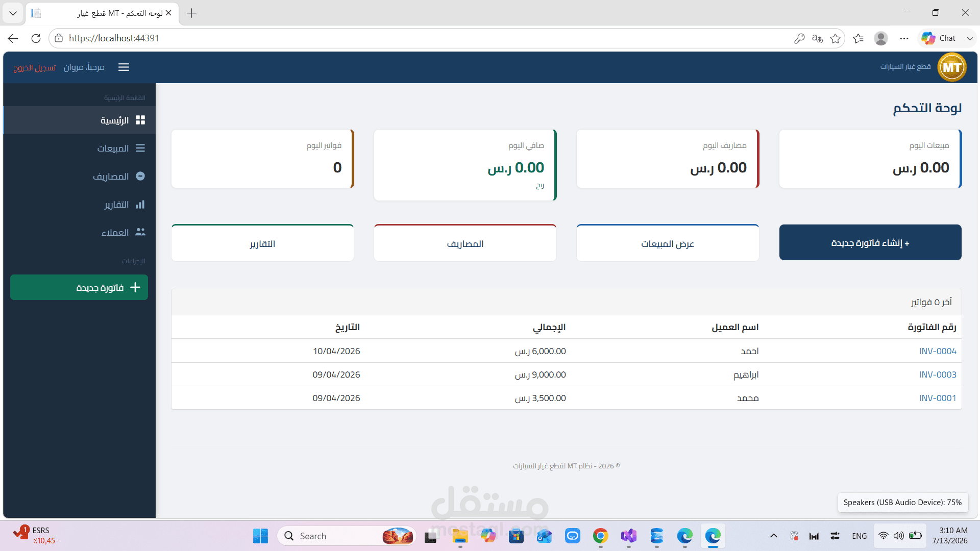Open المبيعات in the sidebar
The image size is (980, 551).
80,148
